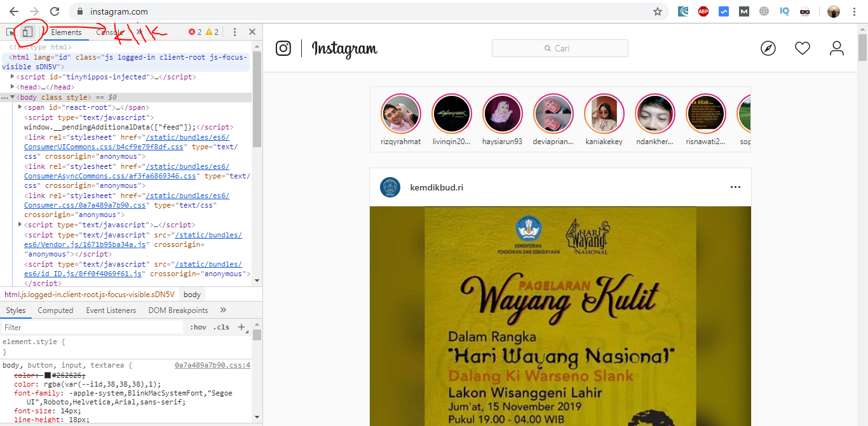Focus the Styles Filter field
Screen dimensions: 868x426
pos(92,328)
